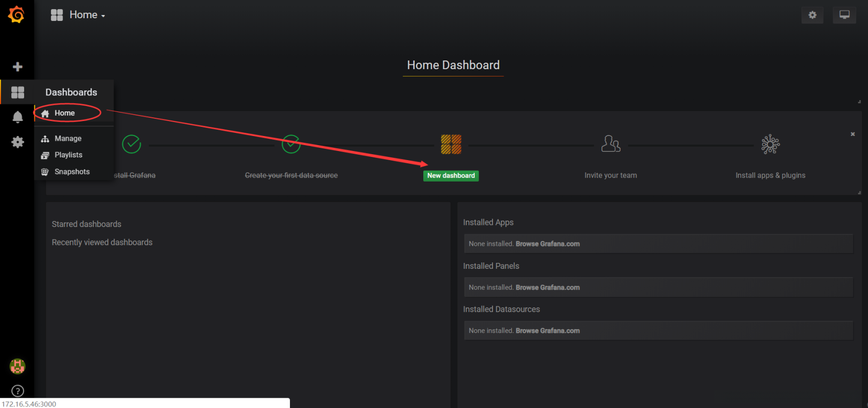Click the Home Dashboard title
Screen dimensions: 868x408
[453, 65]
